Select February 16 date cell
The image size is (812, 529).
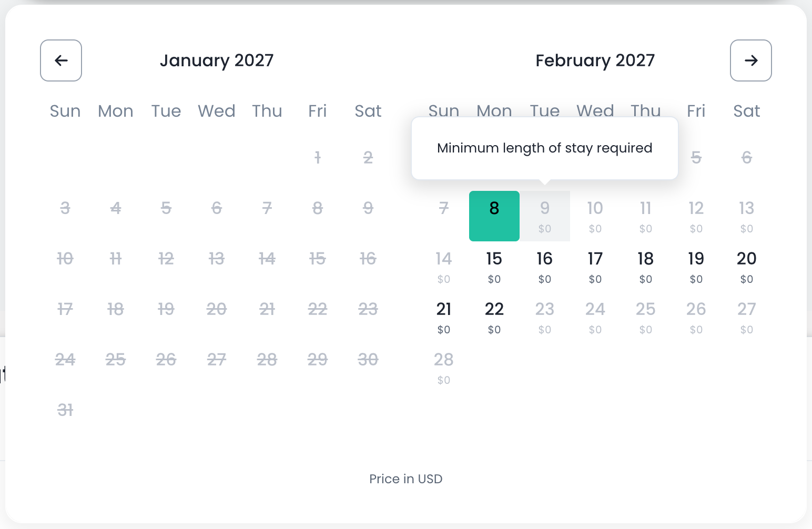point(545,266)
